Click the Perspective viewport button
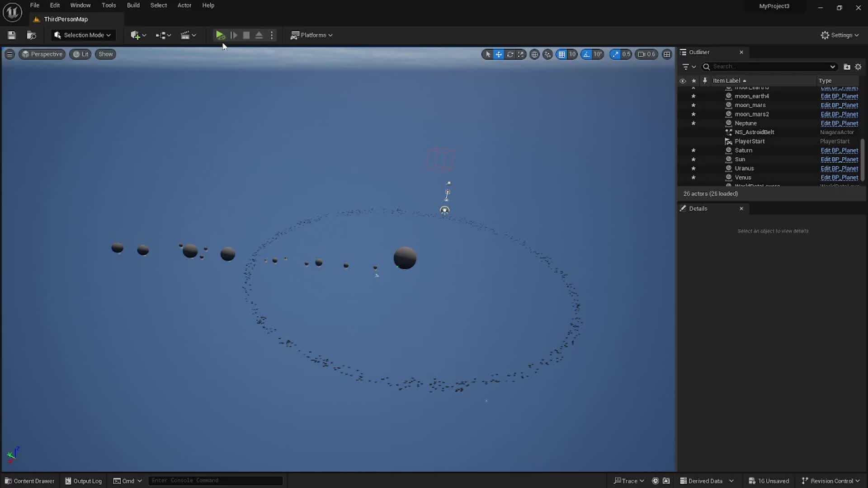The image size is (868, 488). [42, 54]
